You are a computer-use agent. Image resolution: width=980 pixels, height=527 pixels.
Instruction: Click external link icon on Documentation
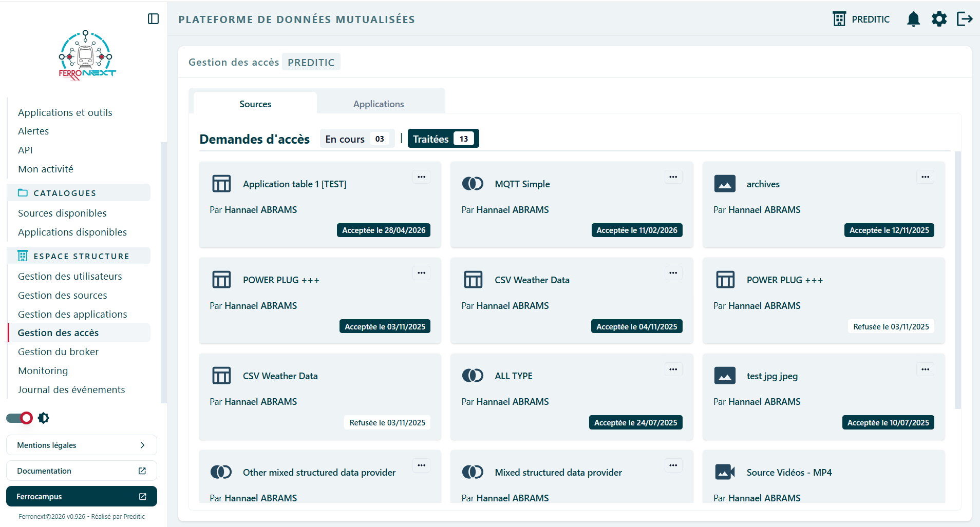coord(142,471)
